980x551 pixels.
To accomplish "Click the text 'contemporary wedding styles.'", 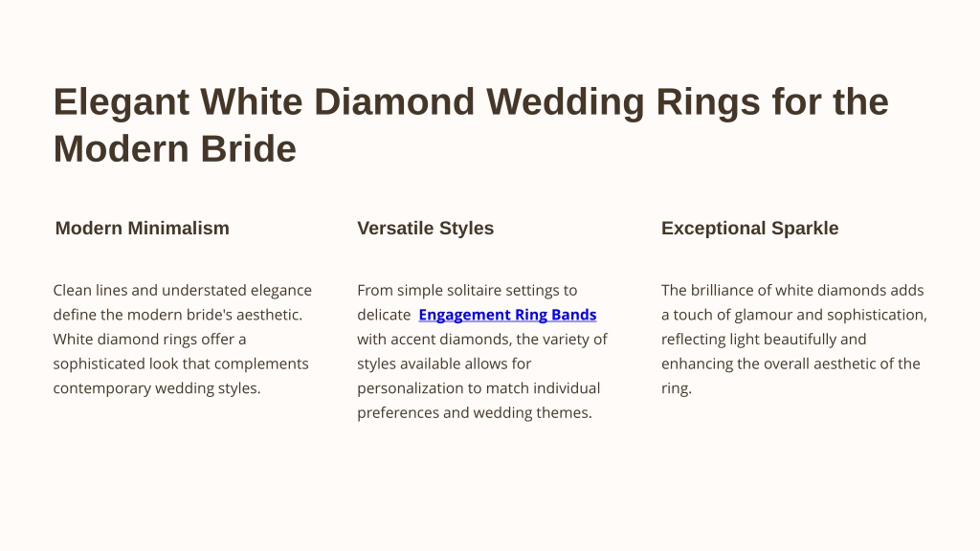I will (157, 388).
